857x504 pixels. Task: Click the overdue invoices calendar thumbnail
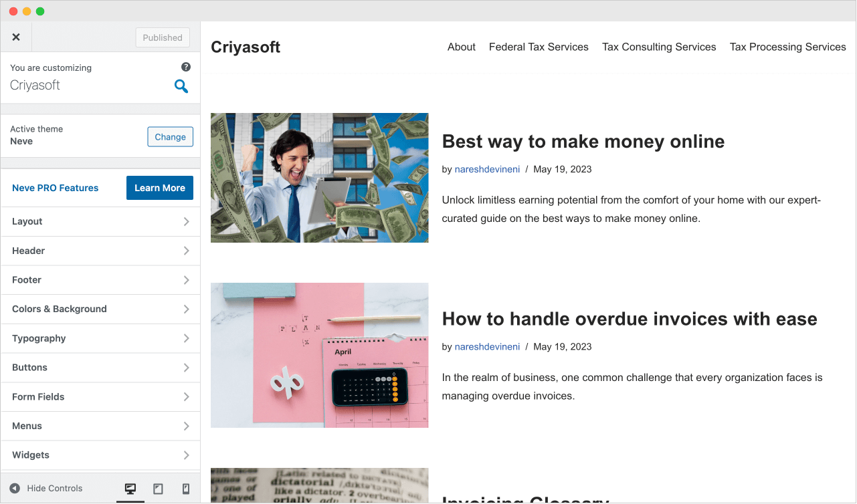pos(320,355)
